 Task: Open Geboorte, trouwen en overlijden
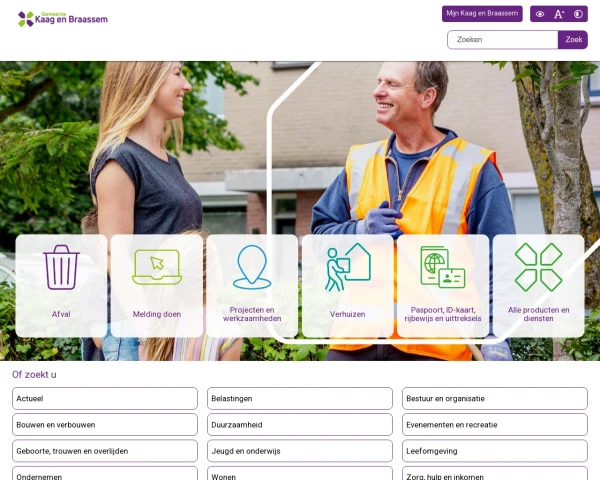105,451
